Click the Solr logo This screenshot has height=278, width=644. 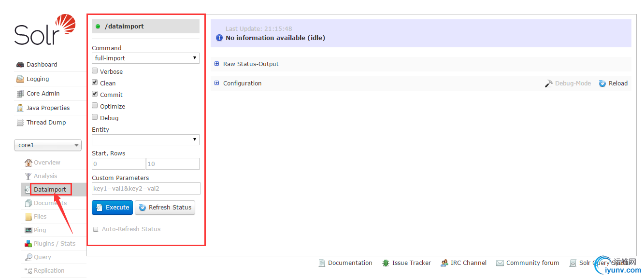(x=45, y=30)
